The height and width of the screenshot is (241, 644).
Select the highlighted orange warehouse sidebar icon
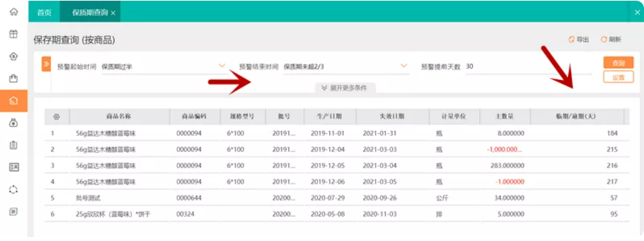pos(14,101)
